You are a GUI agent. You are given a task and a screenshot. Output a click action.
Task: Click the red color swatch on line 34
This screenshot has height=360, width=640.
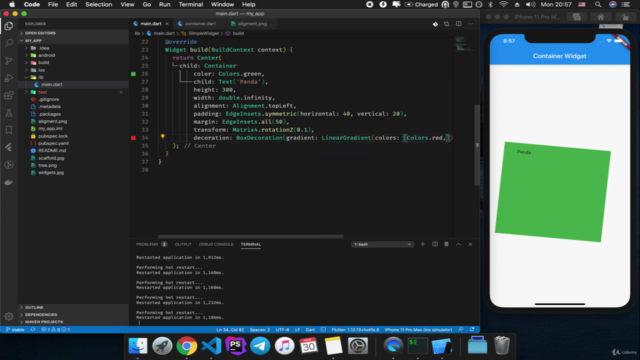click(x=133, y=138)
